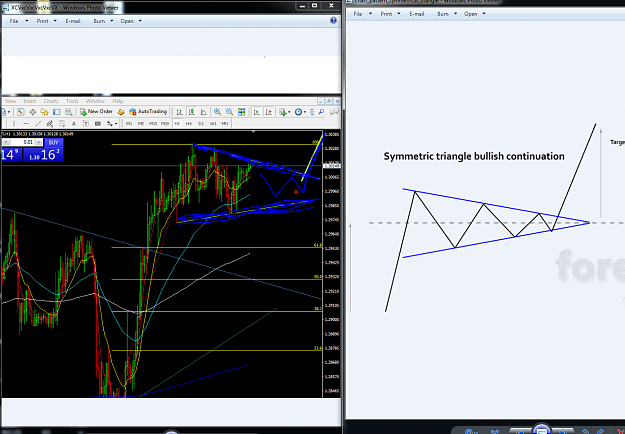Screen dimensions: 625x434
Task: Open the MetaTrader Window menu
Action: (x=95, y=101)
